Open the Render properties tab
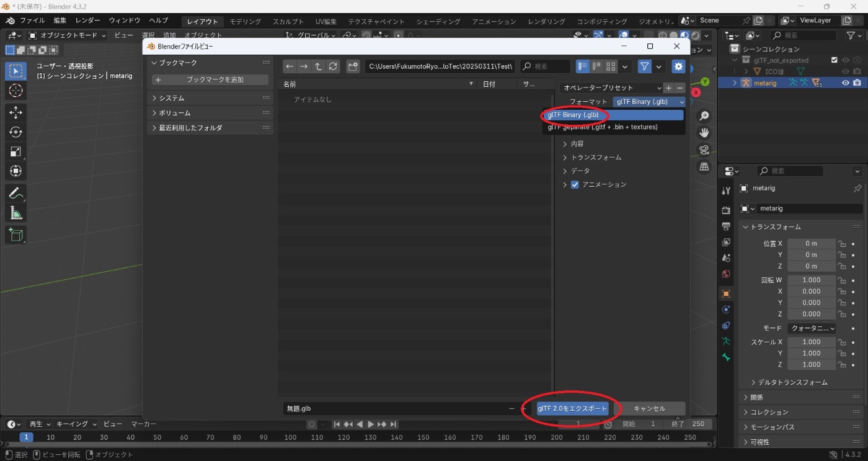The width and height of the screenshot is (868, 461). tap(726, 211)
